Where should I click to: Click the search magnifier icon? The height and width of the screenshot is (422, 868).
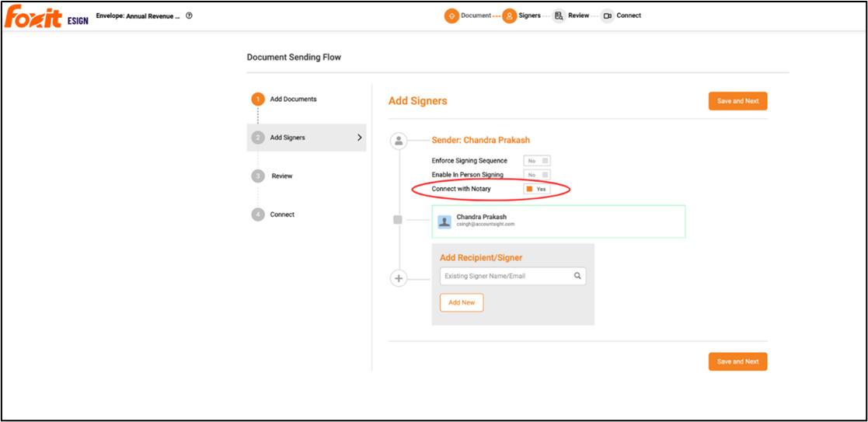577,276
